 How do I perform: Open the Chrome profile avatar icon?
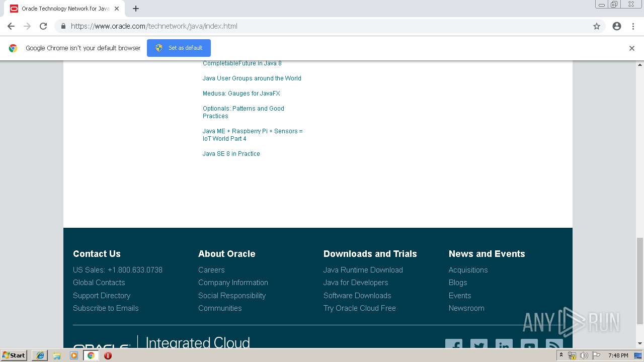coord(617,26)
